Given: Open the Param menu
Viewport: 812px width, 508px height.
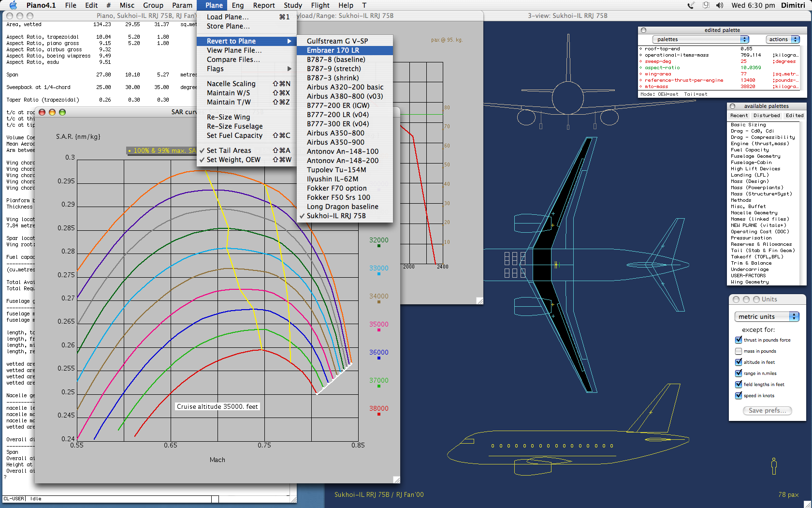Looking at the screenshot, I should pos(182,5).
